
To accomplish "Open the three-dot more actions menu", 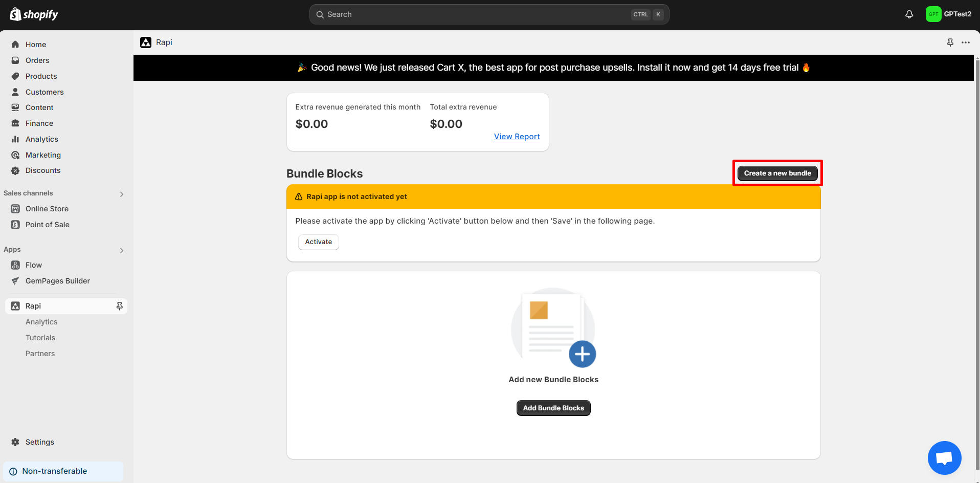I will coord(965,42).
